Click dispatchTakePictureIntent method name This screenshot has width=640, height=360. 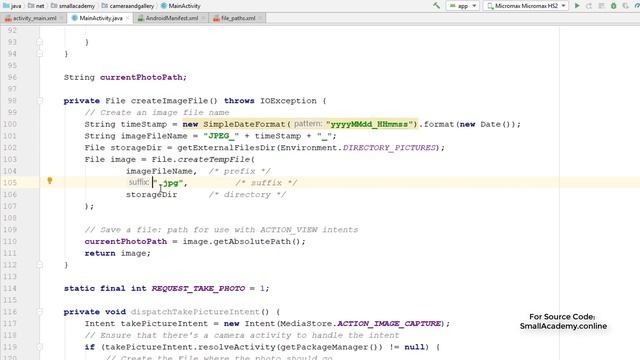click(x=195, y=311)
